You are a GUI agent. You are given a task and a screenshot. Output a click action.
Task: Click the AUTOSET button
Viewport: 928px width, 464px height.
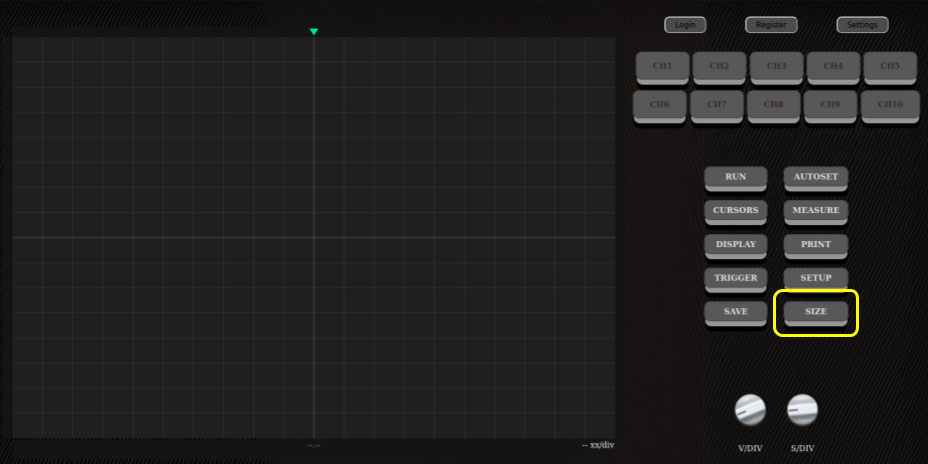(816, 179)
